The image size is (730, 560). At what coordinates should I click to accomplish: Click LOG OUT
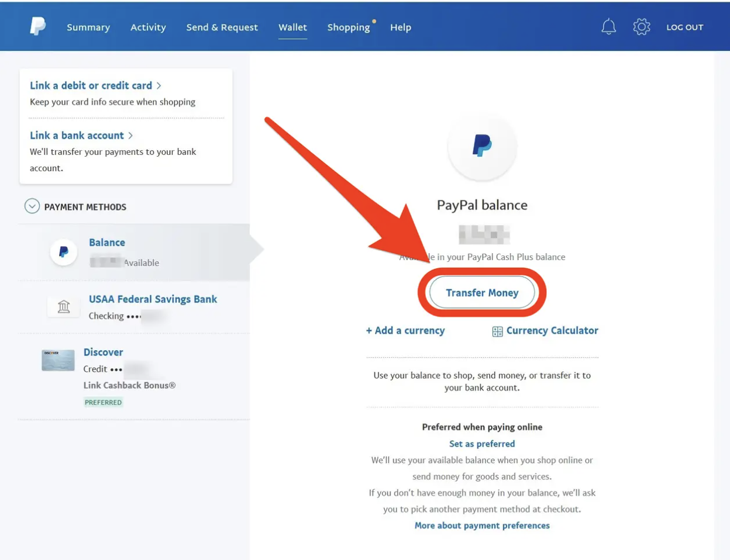685,27
